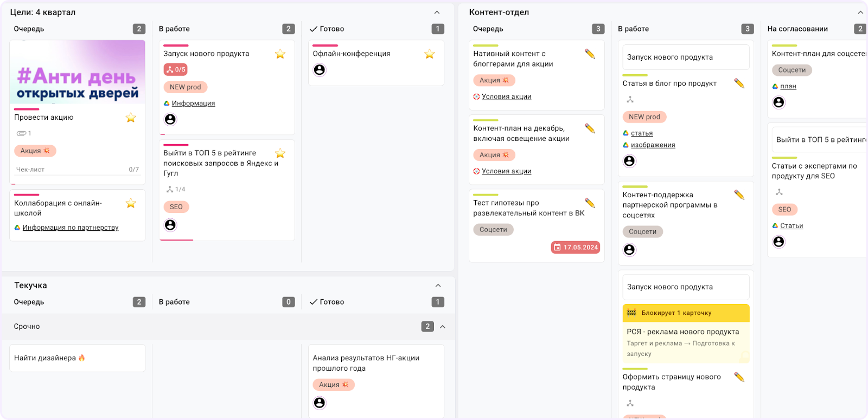This screenshot has height=420, width=868.
Task: Click star on Офлайн-конференция card
Action: pyautogui.click(x=429, y=54)
